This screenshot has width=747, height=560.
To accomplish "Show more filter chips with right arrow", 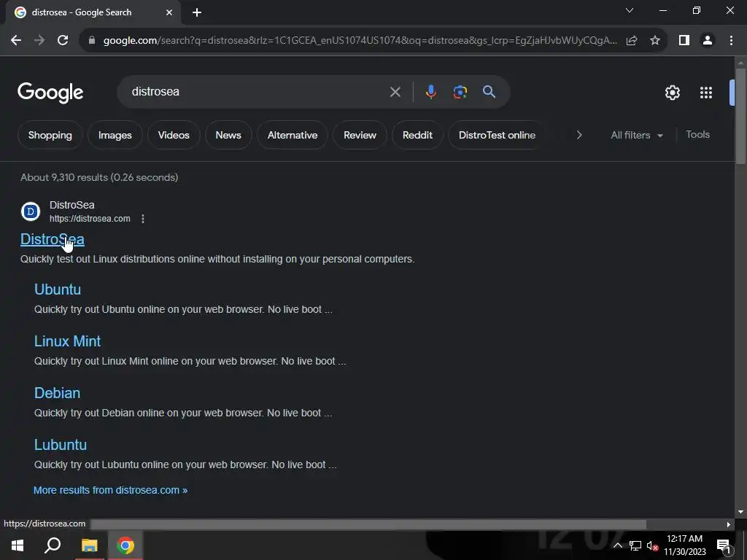I will click(578, 135).
